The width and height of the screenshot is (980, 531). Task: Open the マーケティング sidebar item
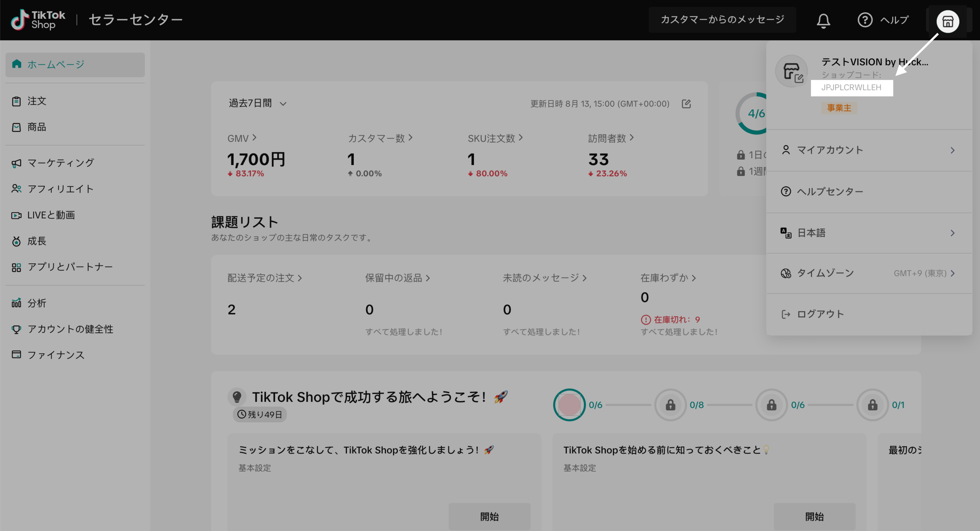point(60,163)
